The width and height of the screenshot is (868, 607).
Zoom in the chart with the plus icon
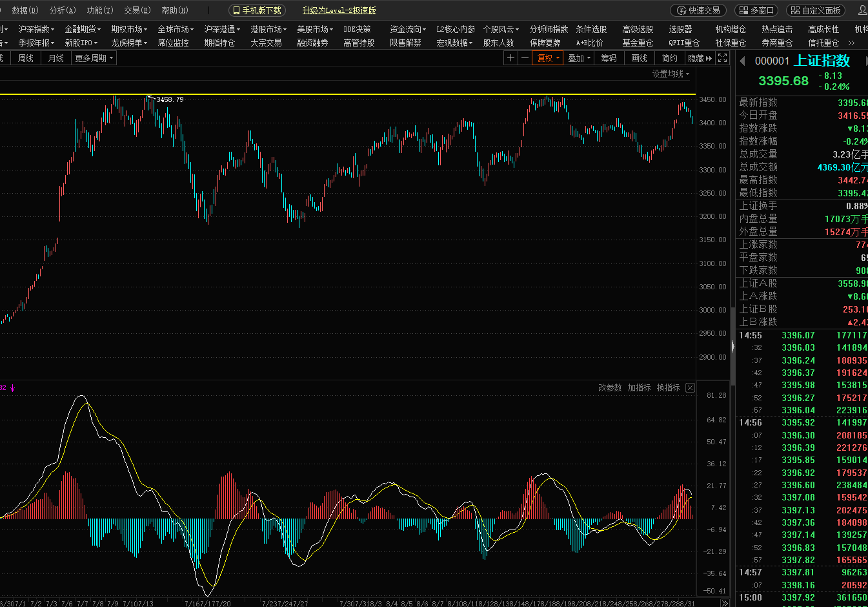point(510,58)
